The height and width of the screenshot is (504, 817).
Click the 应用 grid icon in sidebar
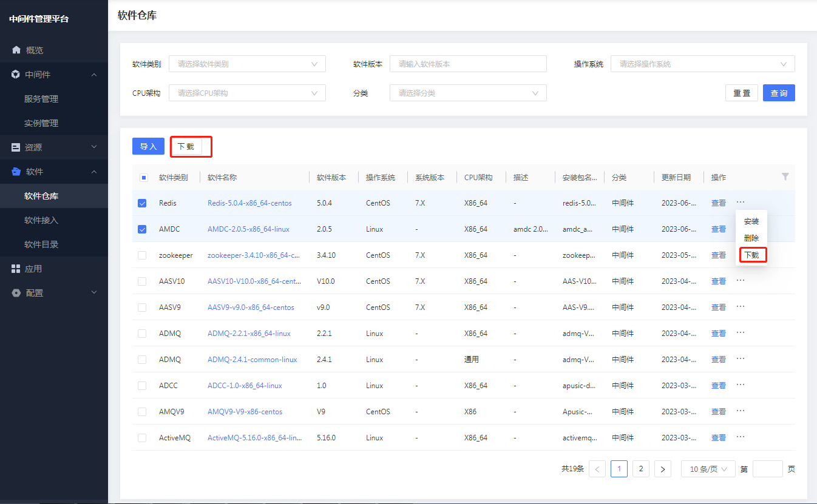pos(16,269)
